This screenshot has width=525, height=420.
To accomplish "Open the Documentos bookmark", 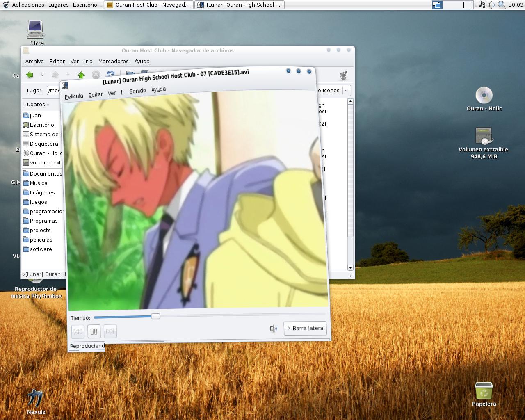I will [42, 173].
